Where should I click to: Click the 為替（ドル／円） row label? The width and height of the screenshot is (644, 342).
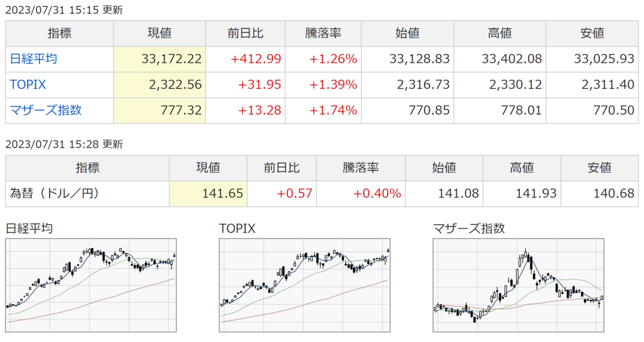(55, 194)
